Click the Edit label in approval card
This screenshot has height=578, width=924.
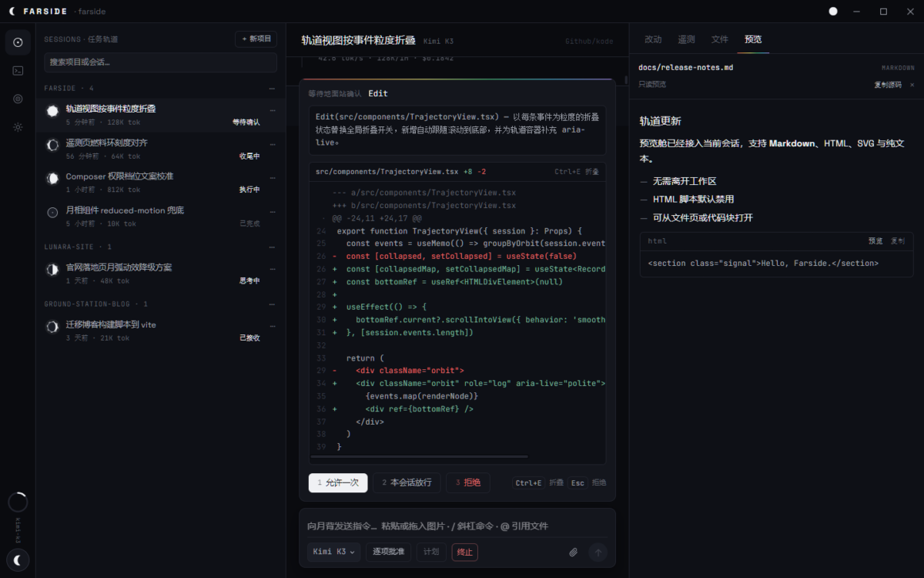(377, 93)
